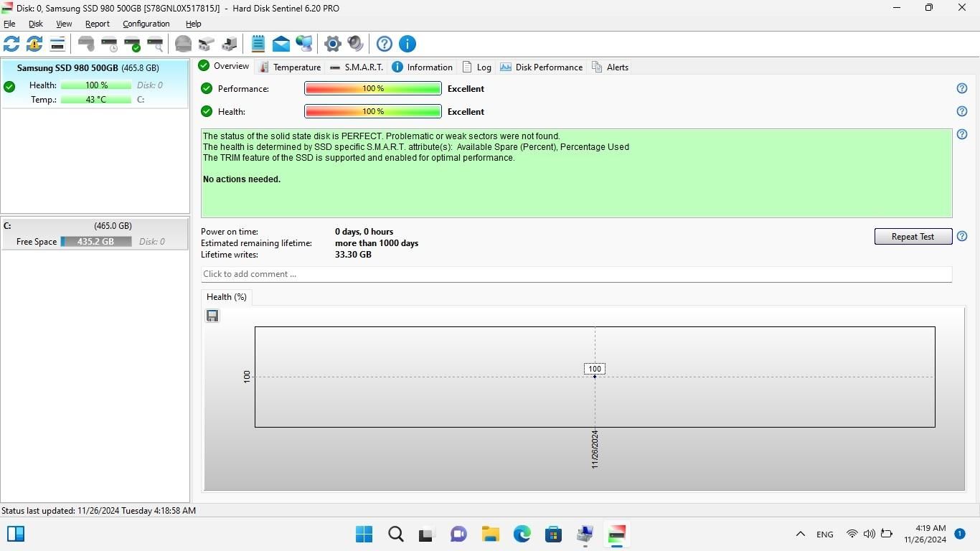Click the help icon beside status text box
The height and width of the screenshot is (551, 980).
[x=962, y=134]
